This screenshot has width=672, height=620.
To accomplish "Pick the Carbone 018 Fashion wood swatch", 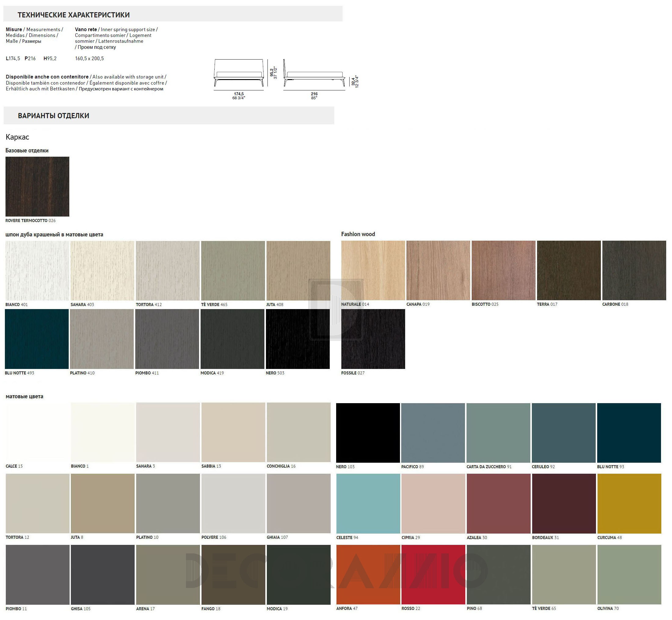I will point(634,270).
